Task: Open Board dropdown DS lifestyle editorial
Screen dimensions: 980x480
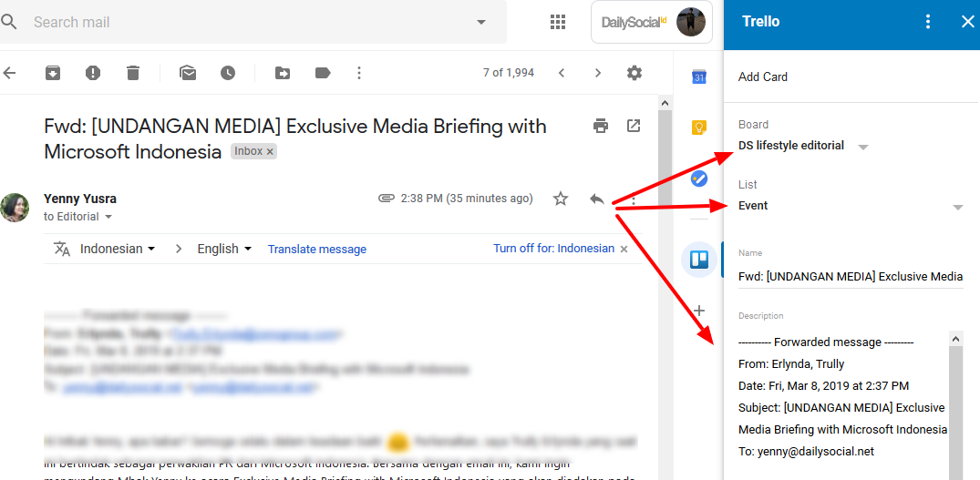Action: coord(802,146)
